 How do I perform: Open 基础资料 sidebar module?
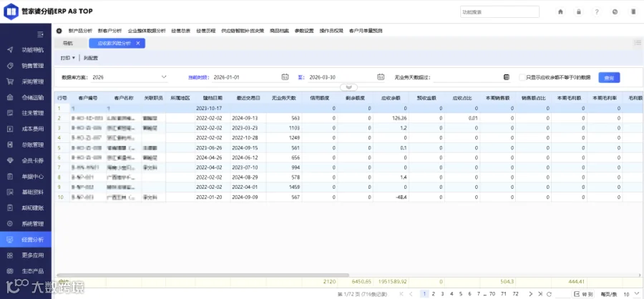(x=26, y=192)
